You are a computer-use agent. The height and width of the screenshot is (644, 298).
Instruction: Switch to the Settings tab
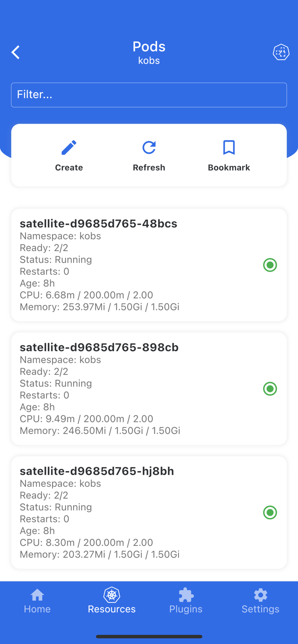tap(260, 600)
